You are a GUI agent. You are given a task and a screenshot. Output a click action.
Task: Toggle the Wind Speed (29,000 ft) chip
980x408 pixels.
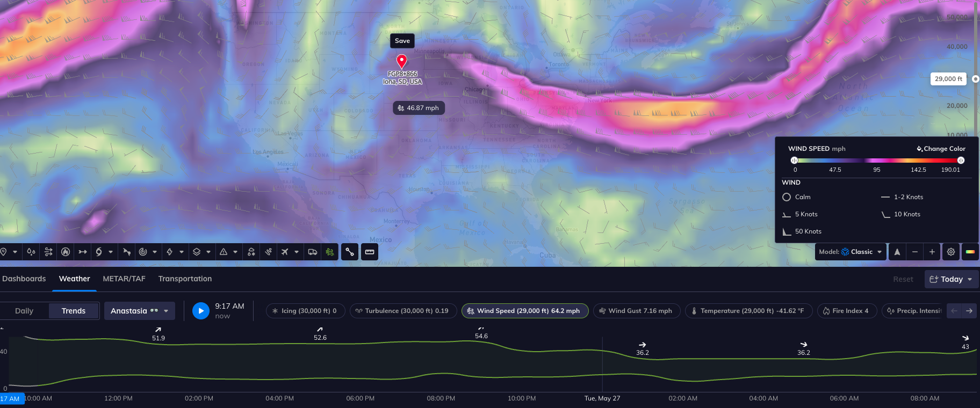pyautogui.click(x=525, y=311)
